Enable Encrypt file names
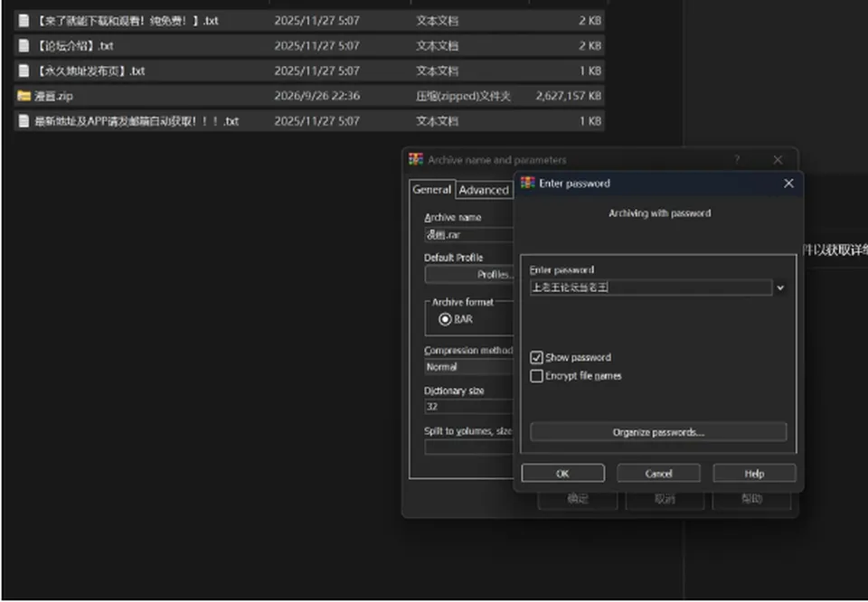This screenshot has height=602, width=868. pos(536,376)
